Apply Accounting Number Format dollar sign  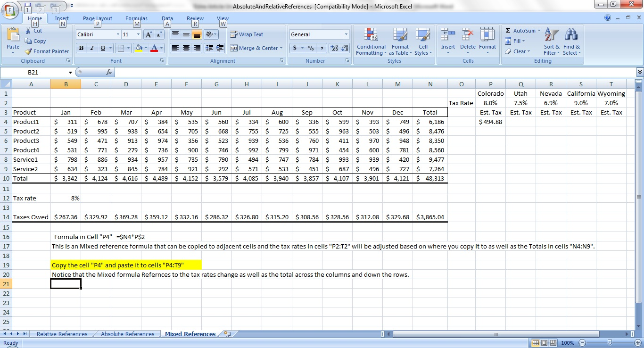295,48
